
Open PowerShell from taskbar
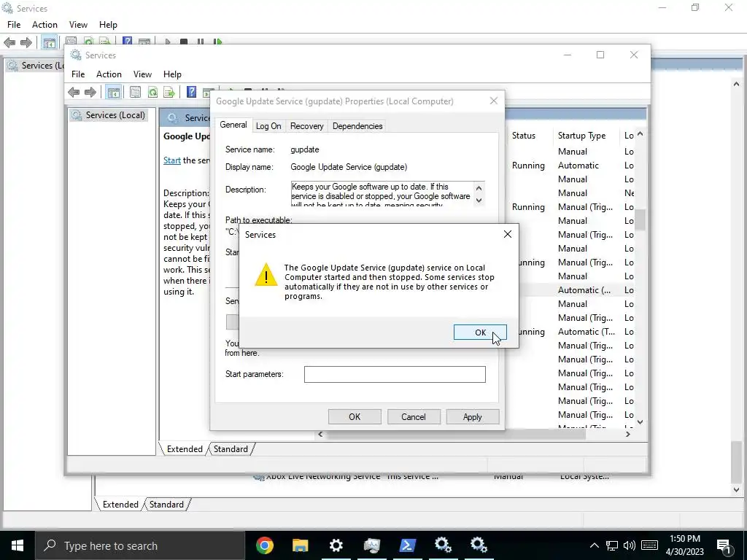tap(407, 545)
